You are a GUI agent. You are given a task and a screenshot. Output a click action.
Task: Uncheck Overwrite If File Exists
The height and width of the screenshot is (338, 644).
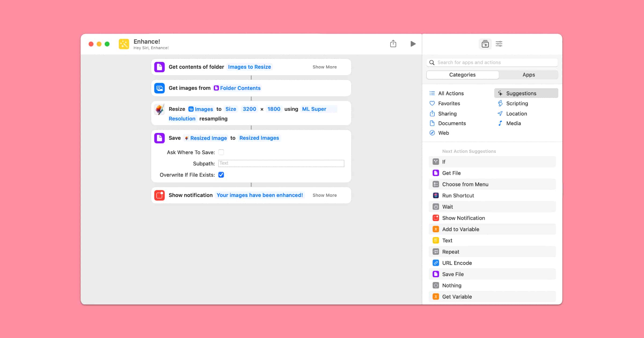tap(221, 175)
